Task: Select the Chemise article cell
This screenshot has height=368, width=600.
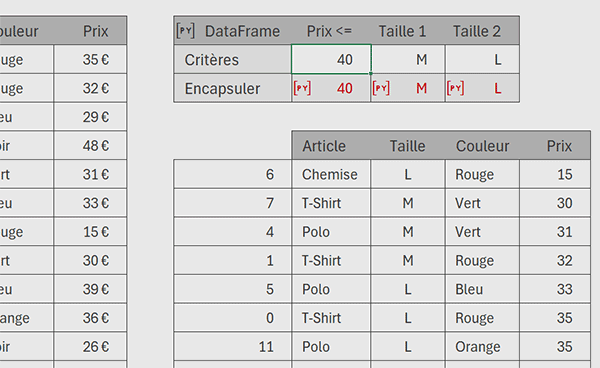Action: [x=331, y=174]
